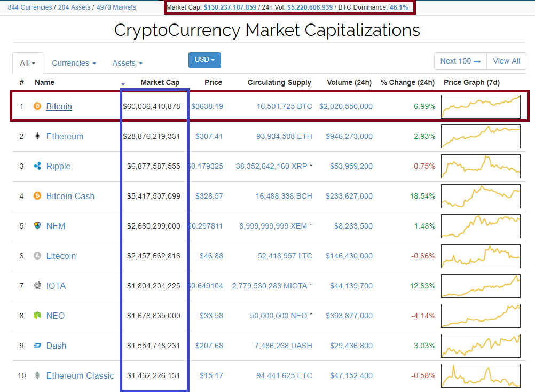Select the All tab
Image resolution: width=535 pixels, height=392 pixels.
[27, 63]
